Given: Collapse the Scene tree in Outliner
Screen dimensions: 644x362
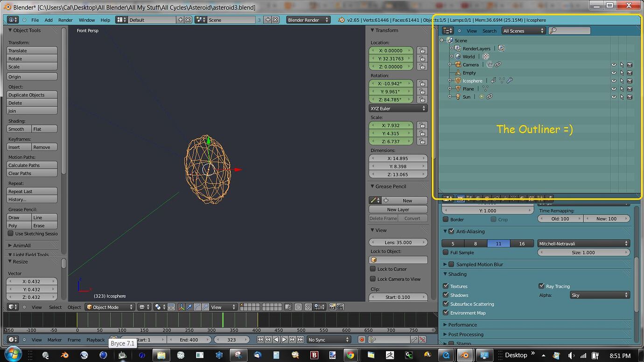Looking at the screenshot, I should pos(442,41).
